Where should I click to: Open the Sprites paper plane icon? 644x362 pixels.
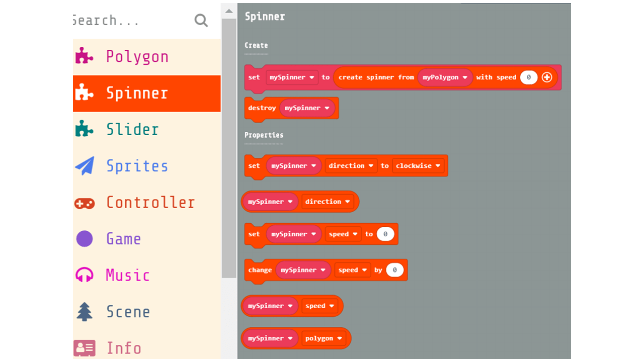84,165
